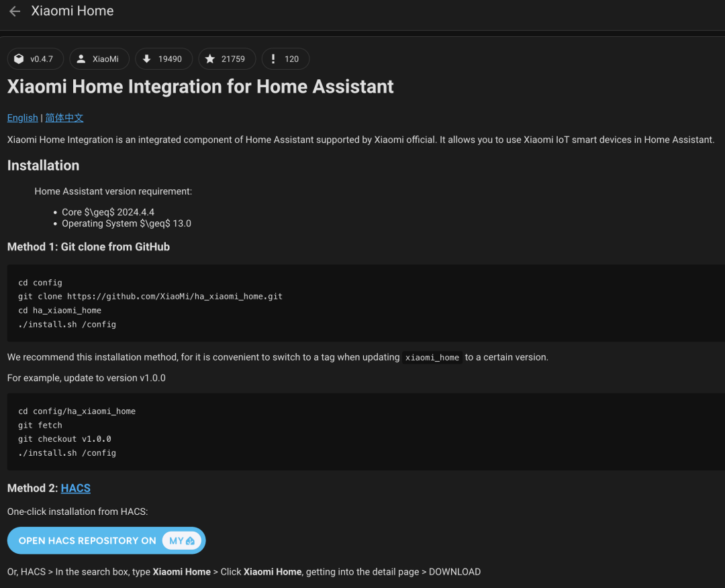Open the 简体中文 readme link
The image size is (725, 588).
(64, 118)
